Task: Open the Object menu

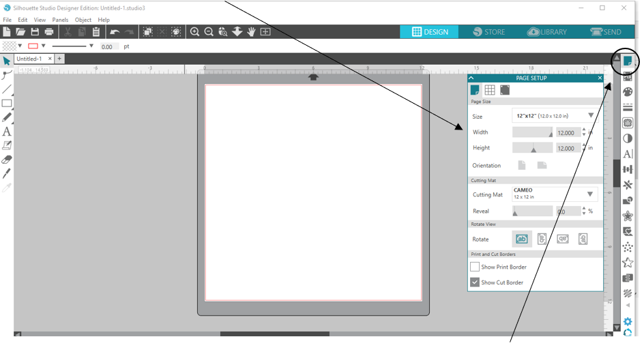Action: (x=83, y=20)
